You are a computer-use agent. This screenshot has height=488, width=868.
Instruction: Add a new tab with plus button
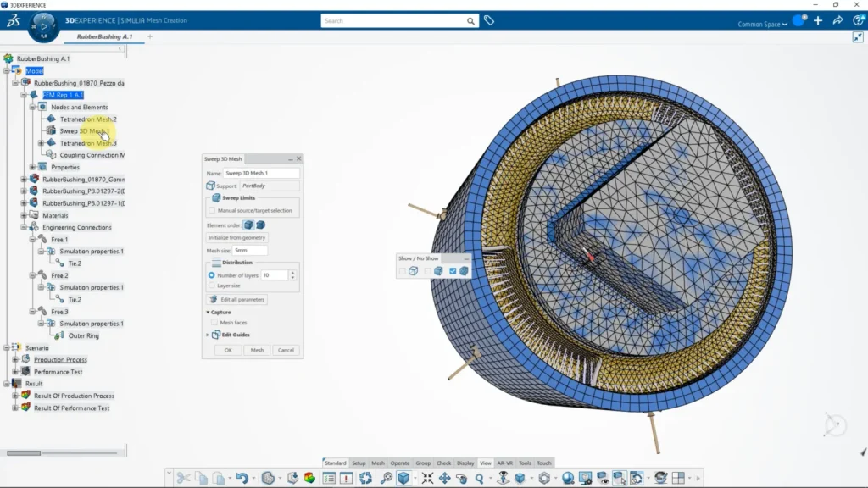tap(150, 36)
